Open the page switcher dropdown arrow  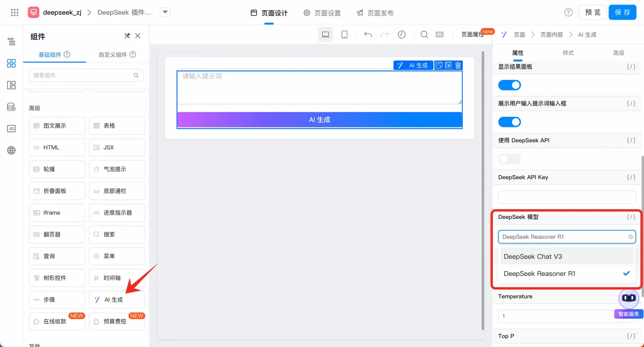[x=165, y=12]
